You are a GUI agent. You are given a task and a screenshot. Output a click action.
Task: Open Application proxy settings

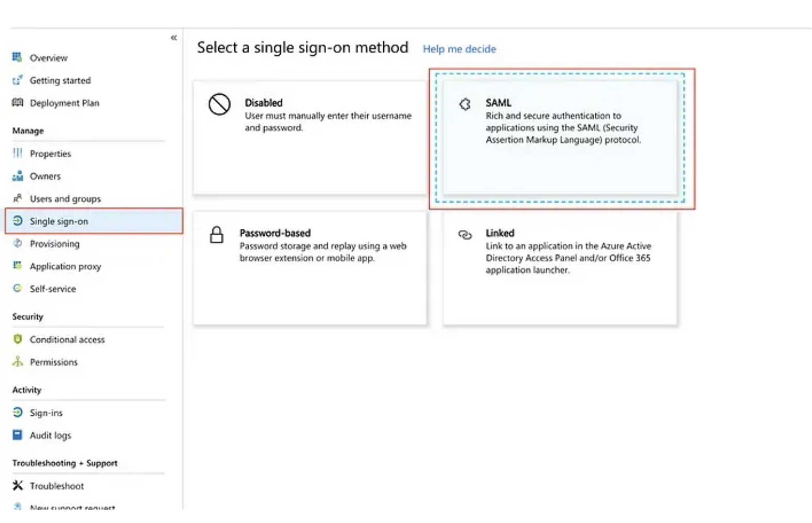[x=65, y=266]
